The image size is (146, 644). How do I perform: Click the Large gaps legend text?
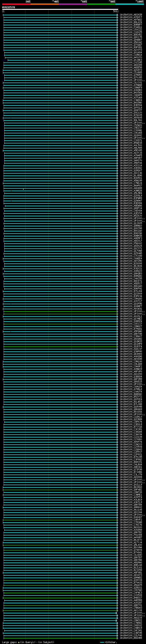pos(28,642)
